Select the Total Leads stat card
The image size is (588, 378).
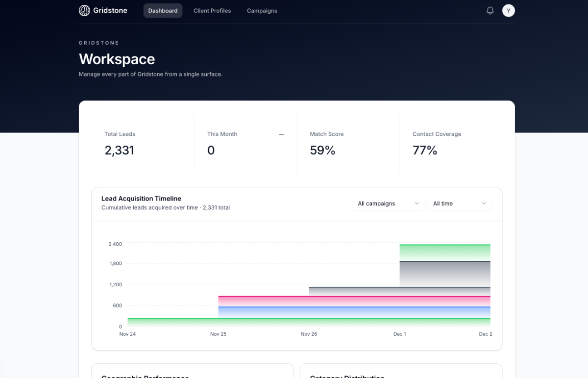(x=143, y=144)
